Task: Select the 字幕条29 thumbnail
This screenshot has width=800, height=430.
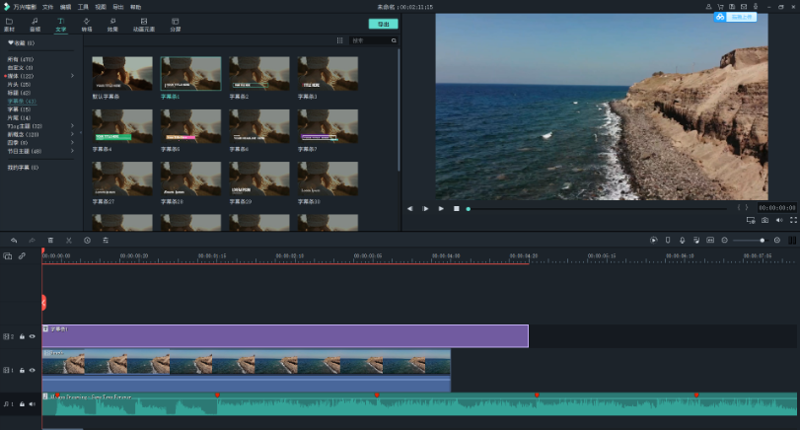Action: [x=259, y=179]
